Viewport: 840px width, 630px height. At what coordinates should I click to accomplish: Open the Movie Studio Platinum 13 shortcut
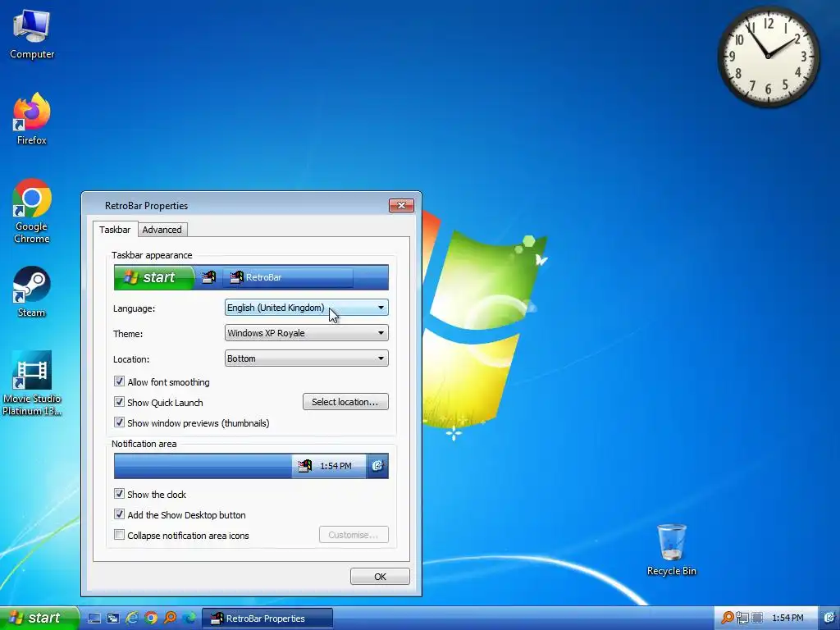tap(32, 383)
